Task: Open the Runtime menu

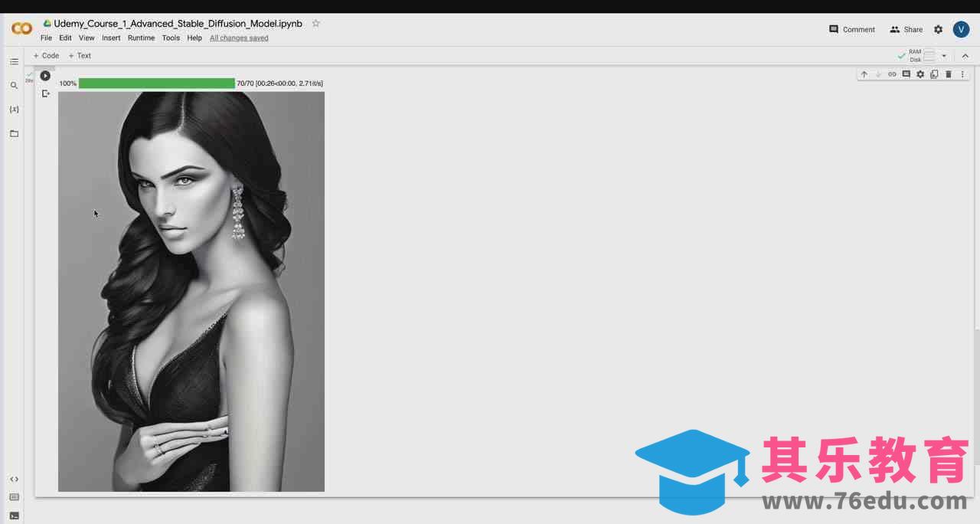Action: coord(141,38)
